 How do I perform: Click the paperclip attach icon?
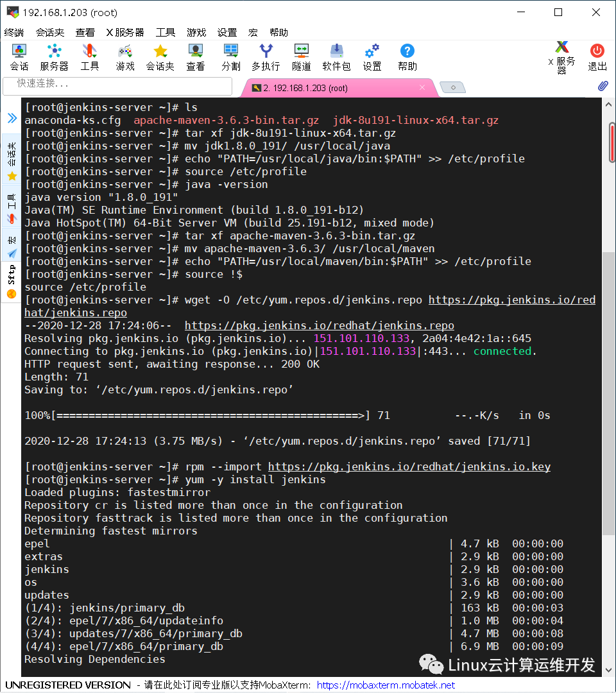(603, 86)
